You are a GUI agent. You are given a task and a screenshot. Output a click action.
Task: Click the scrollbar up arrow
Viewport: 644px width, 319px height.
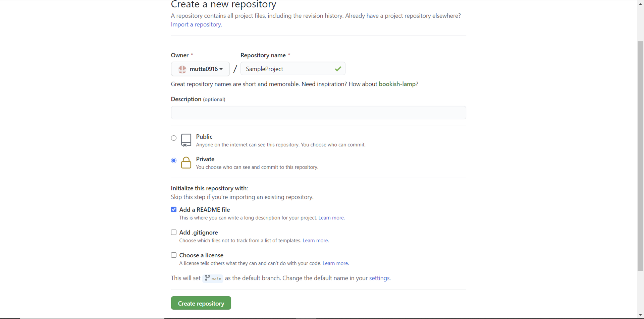[x=640, y=4]
